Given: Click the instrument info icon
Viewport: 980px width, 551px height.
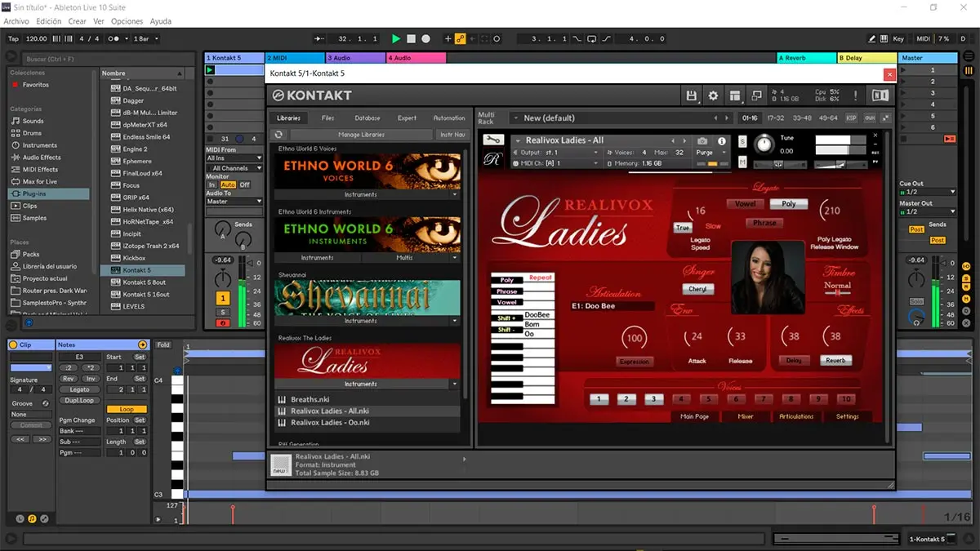Looking at the screenshot, I should [722, 140].
